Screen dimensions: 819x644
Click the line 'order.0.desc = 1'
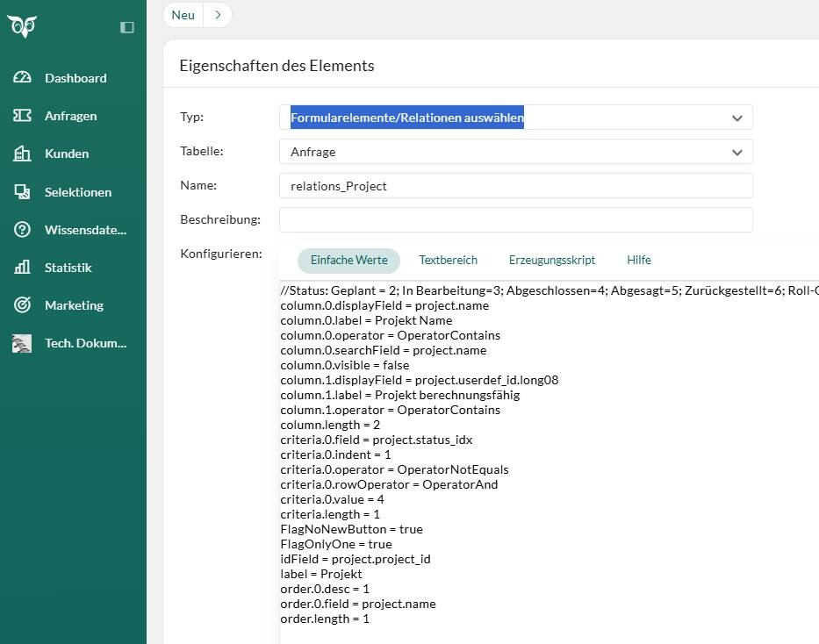click(325, 589)
